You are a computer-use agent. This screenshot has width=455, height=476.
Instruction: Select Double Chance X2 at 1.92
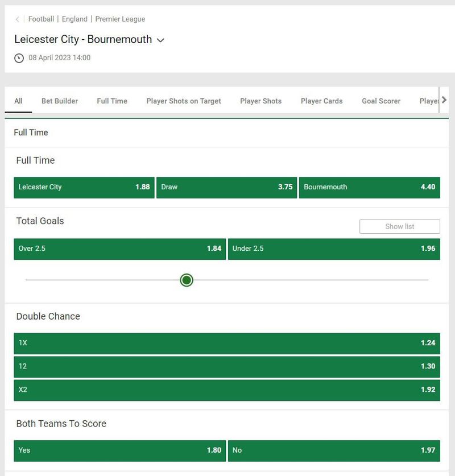pos(227,390)
